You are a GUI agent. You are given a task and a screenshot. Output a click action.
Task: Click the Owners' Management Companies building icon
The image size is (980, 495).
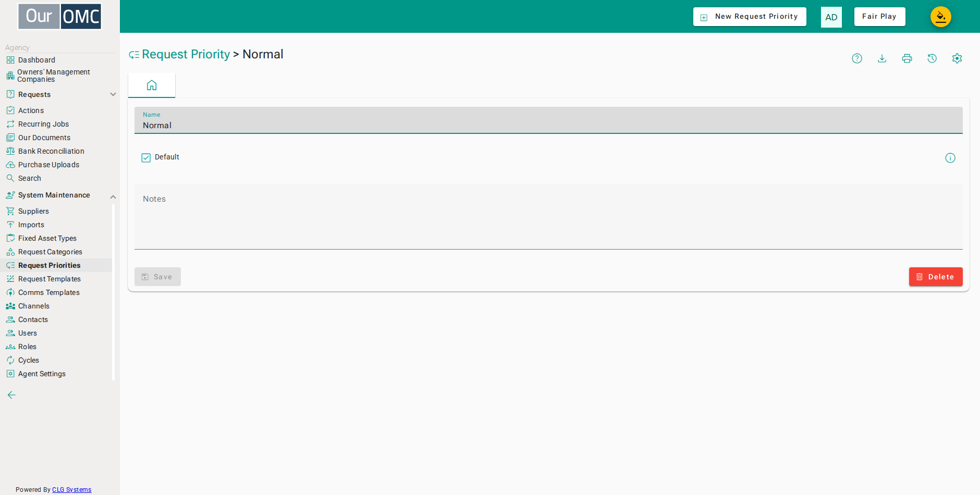[10, 76]
